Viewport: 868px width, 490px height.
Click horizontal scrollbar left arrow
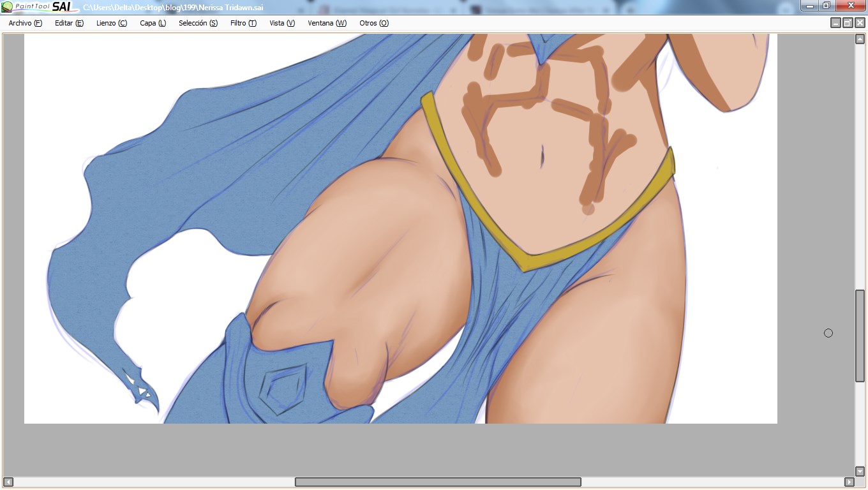[8, 482]
